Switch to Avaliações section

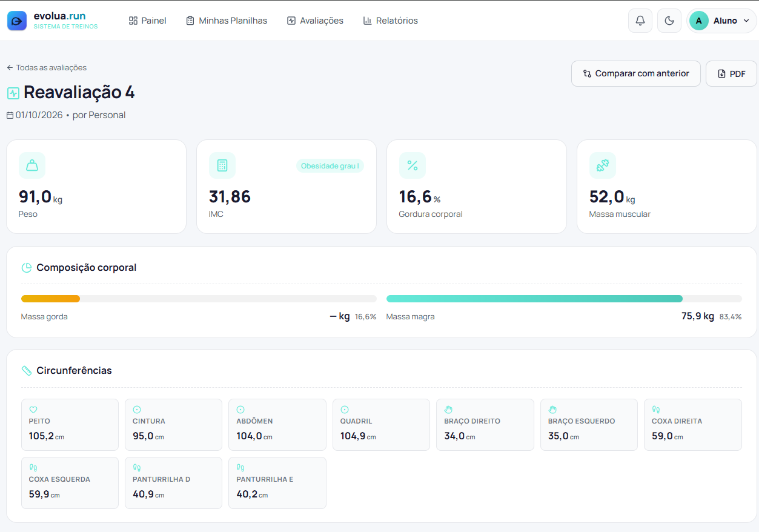tap(315, 21)
